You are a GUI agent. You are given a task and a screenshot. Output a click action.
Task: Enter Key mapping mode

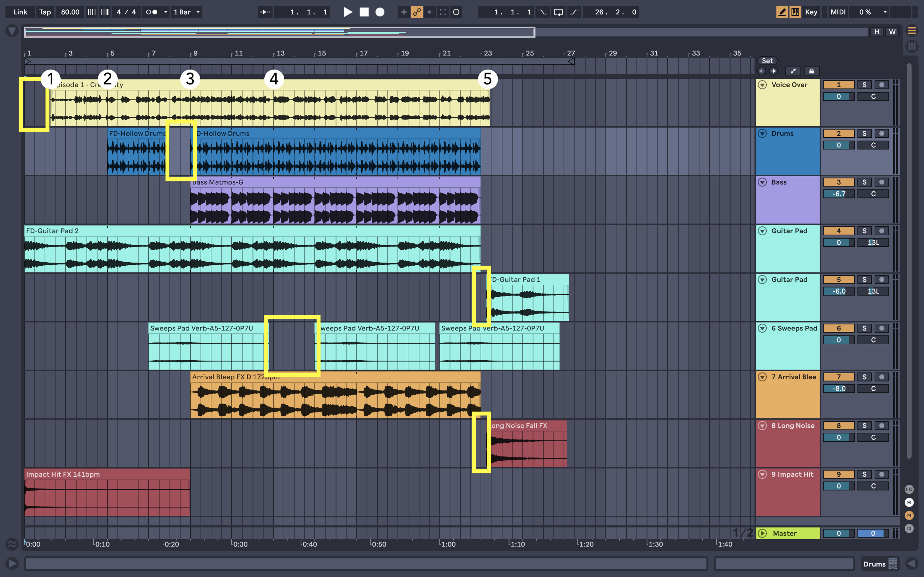point(811,12)
